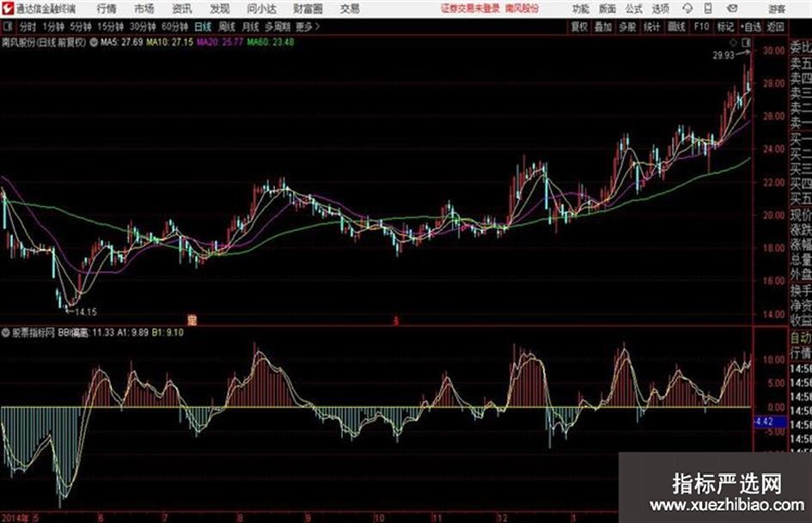
Task: Click the 20.00 price axis label
Action: coord(773,215)
